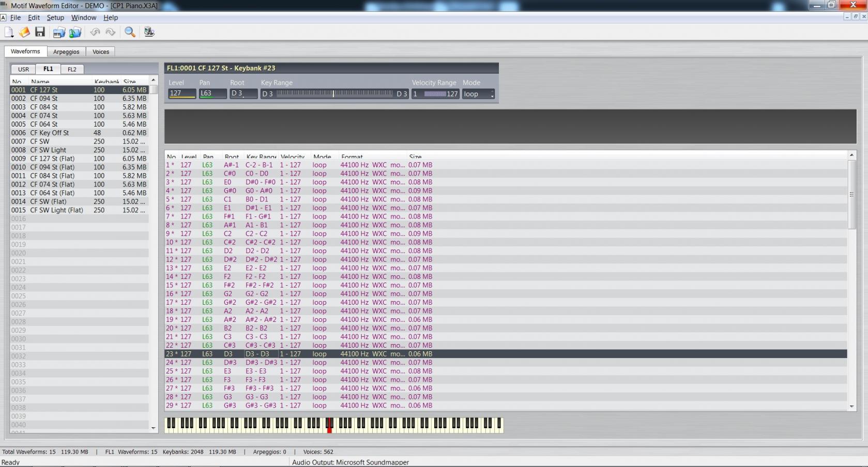Click the Level value field showing 127
Screen dimensions: 868x467
182,94
